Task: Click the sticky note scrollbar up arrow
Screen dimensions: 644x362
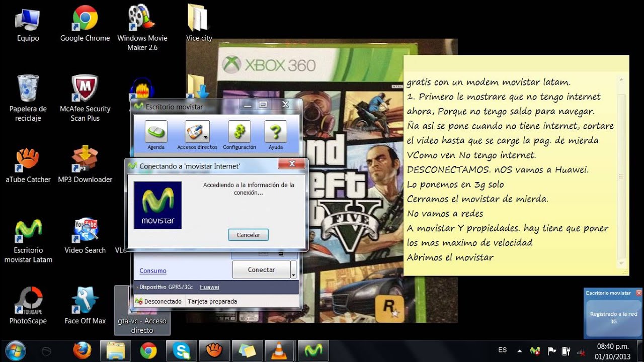Action: point(621,80)
